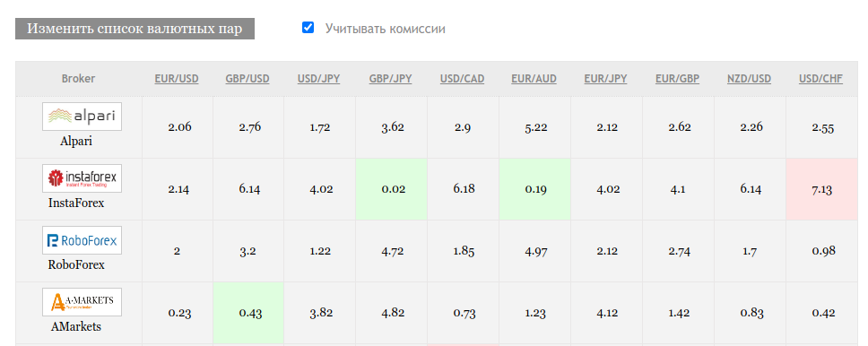Select the RoboForex logo
This screenshot has height=346, width=868.
tap(82, 240)
